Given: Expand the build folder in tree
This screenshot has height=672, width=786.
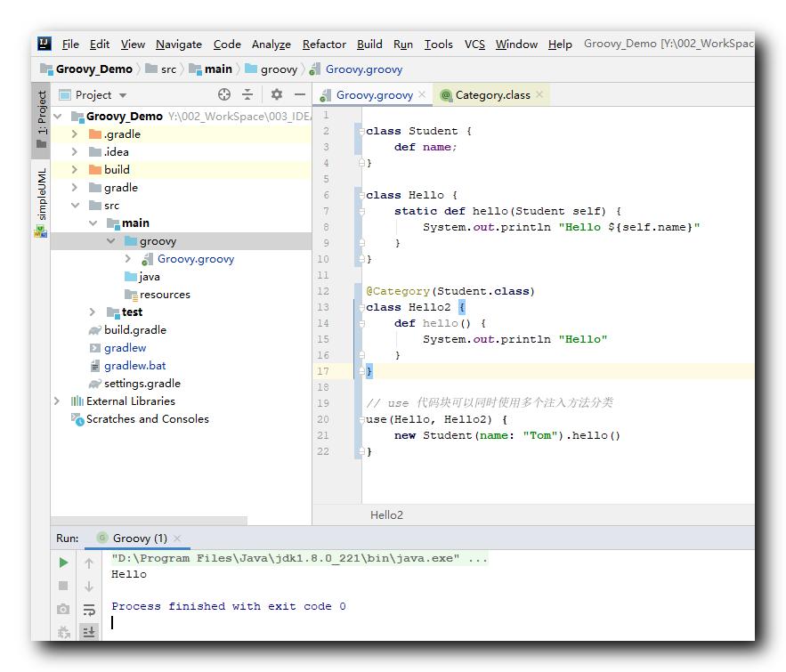Looking at the screenshot, I should (x=76, y=170).
